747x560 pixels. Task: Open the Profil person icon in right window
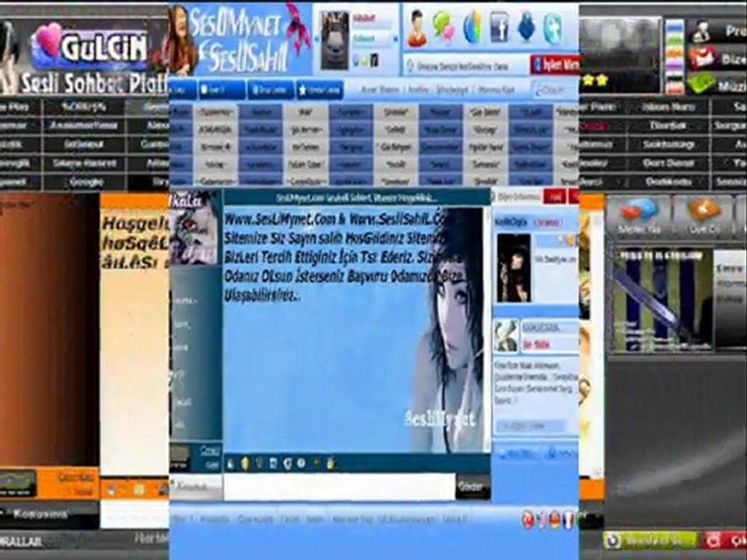[701, 32]
